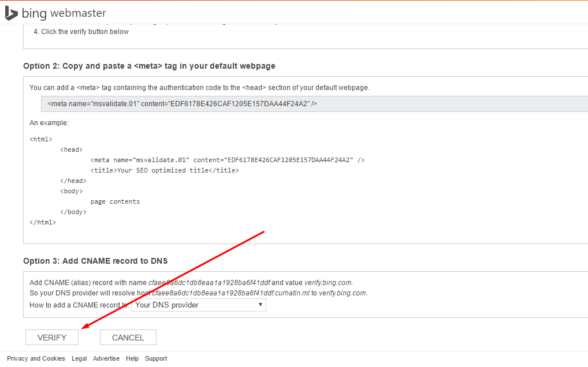Open the Your DNS provider dropdown
The image size is (588, 367).
pyautogui.click(x=199, y=305)
